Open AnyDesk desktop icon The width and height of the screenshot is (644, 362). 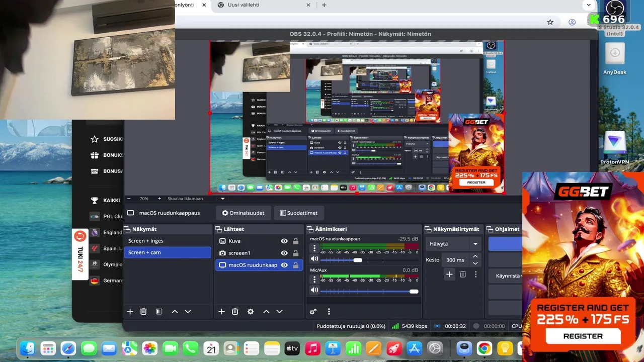[614, 58]
